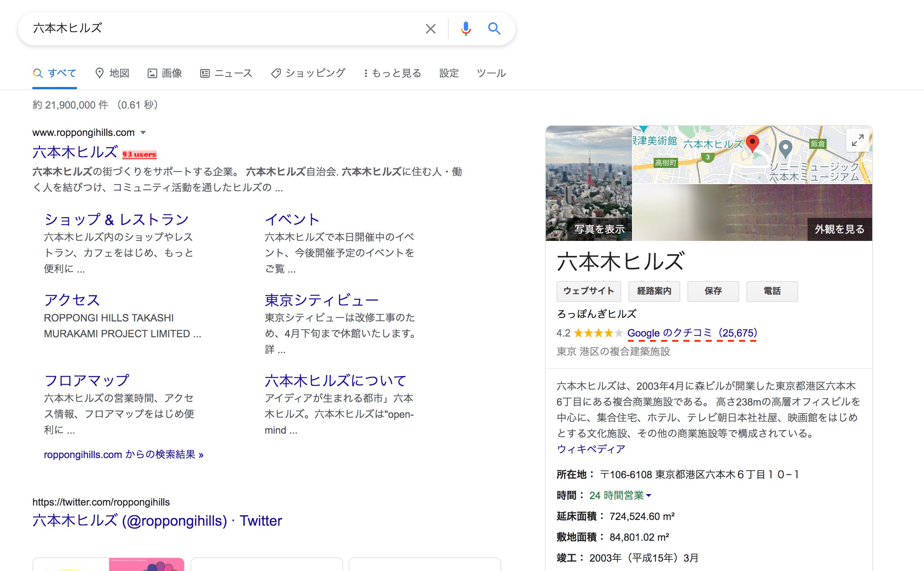Switch to the 画像 tab

click(165, 73)
